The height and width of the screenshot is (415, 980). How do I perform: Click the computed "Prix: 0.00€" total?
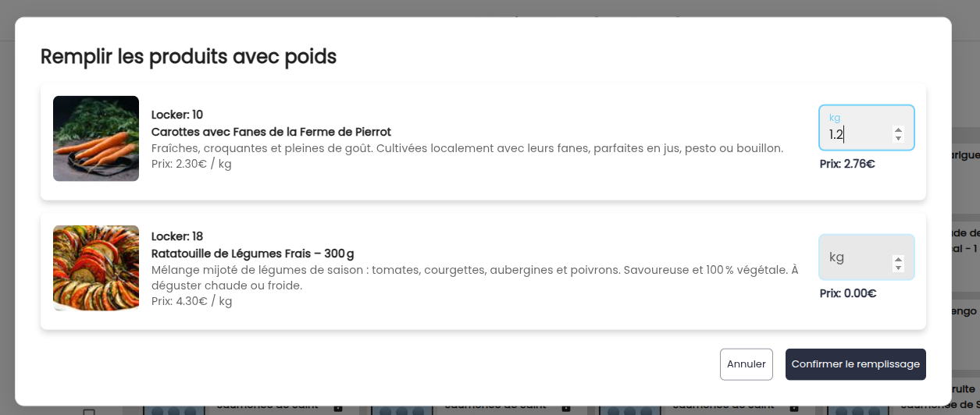847,294
